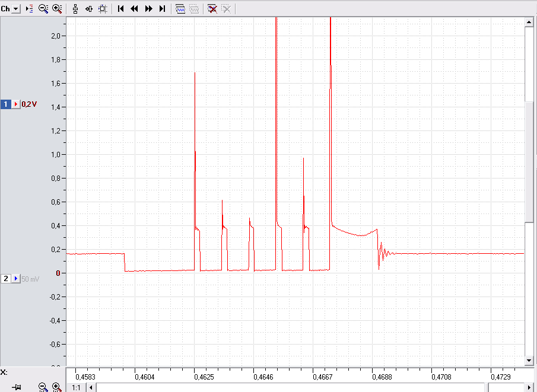Click the 0,2 V scale label
This screenshot has height=392, width=537.
click(29, 104)
